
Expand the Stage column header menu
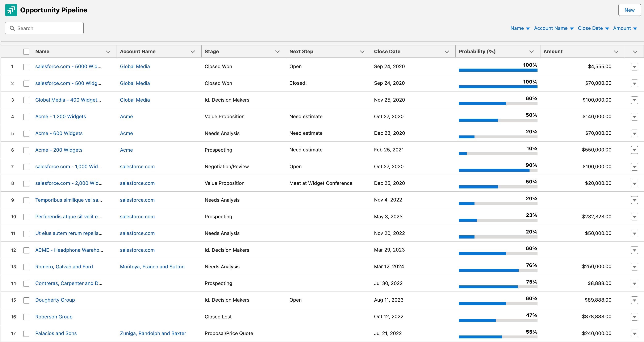click(x=277, y=52)
